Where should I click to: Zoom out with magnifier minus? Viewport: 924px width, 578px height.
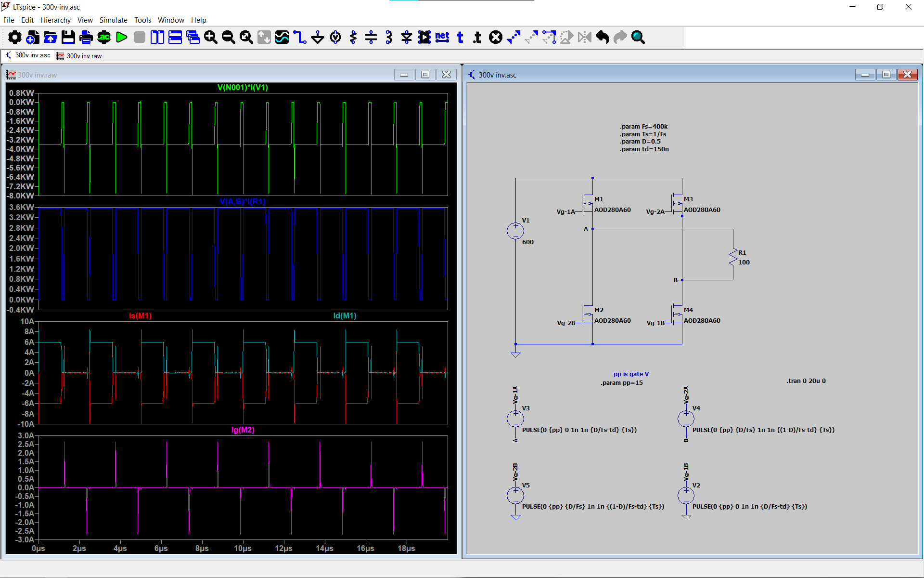pos(229,37)
